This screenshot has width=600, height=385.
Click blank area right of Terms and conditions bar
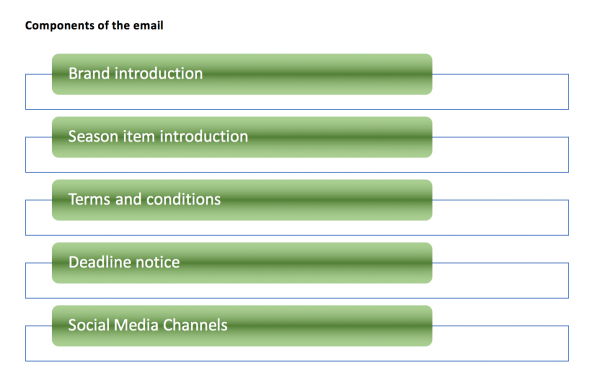(501, 217)
